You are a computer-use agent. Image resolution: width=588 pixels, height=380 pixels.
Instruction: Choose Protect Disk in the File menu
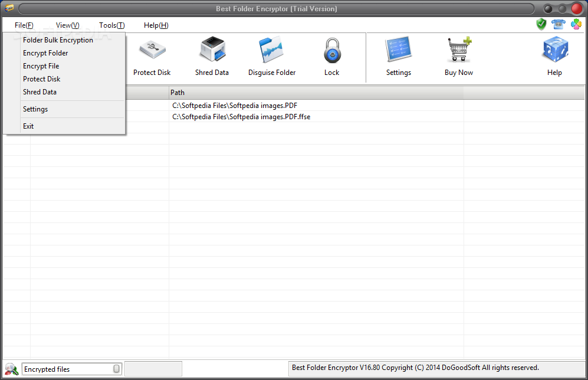click(64, 79)
